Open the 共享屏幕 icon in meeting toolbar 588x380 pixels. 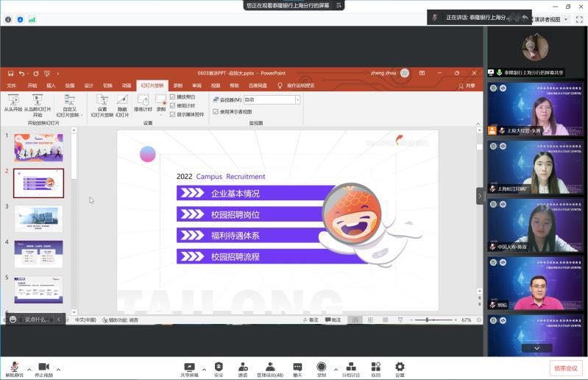[189, 367]
